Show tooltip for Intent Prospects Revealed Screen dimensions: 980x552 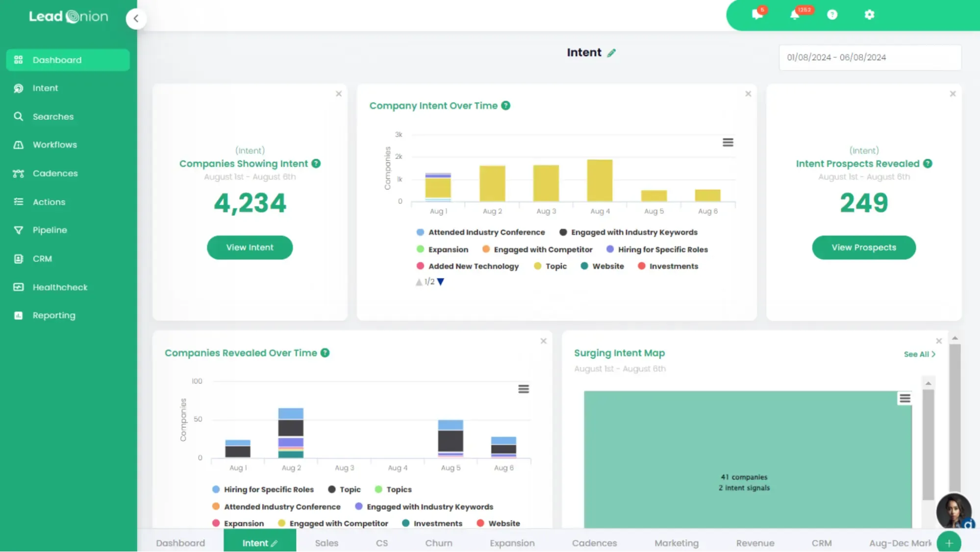928,163
